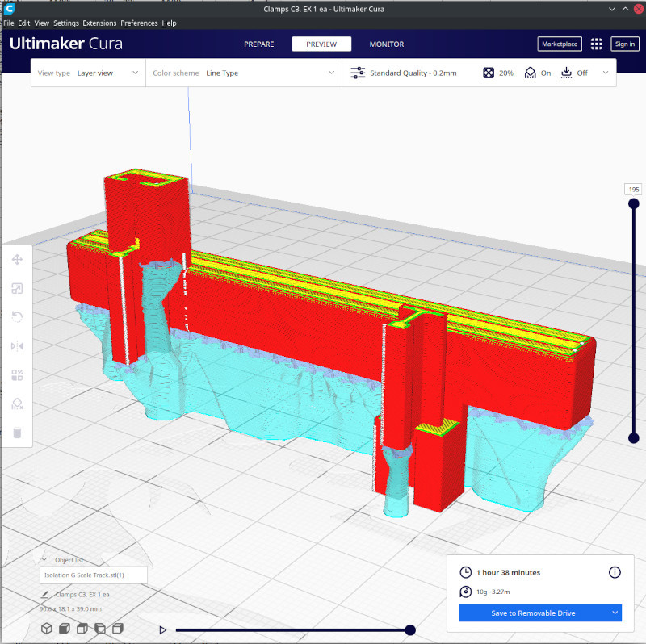Play the layer simulation
Screen dimensions: 646x644
(162, 629)
